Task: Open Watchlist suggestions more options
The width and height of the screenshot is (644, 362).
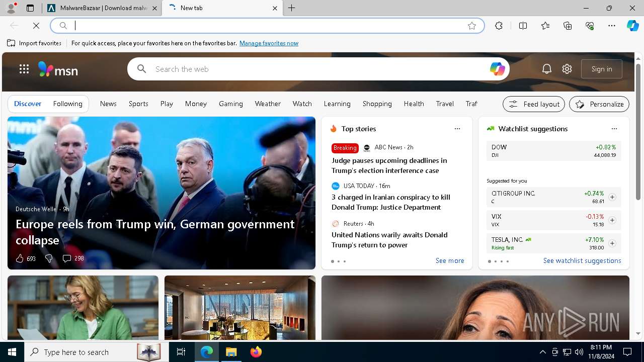Action: tap(614, 129)
